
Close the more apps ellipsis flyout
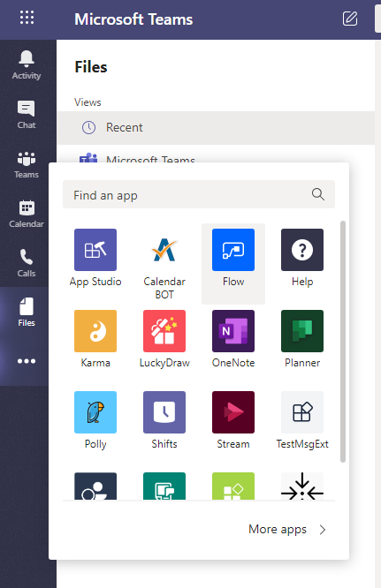coord(27,361)
